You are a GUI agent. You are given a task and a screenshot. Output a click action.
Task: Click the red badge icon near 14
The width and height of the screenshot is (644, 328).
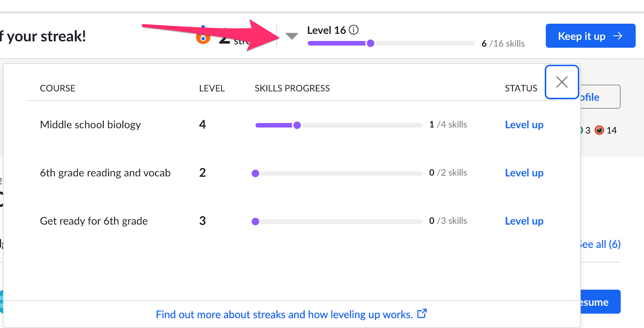[x=599, y=130]
